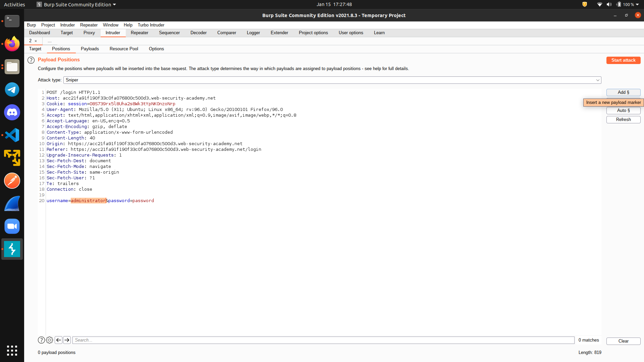The height and width of the screenshot is (362, 644).
Task: Click Add § payload marker button
Action: 623,93
